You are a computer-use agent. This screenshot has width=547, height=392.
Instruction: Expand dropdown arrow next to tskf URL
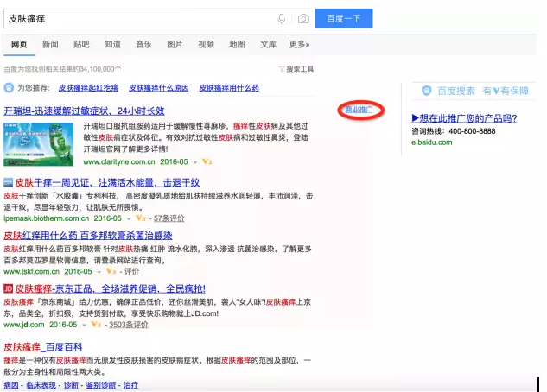point(99,272)
